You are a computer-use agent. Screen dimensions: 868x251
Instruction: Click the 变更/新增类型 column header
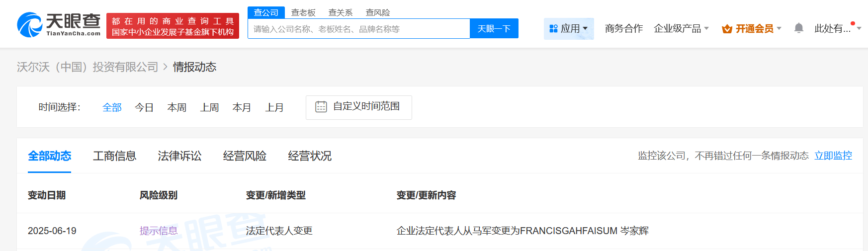[x=276, y=195]
